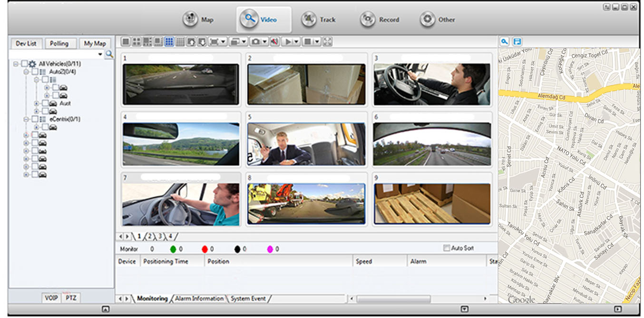Search devices with the magnifier icon

click(x=109, y=55)
